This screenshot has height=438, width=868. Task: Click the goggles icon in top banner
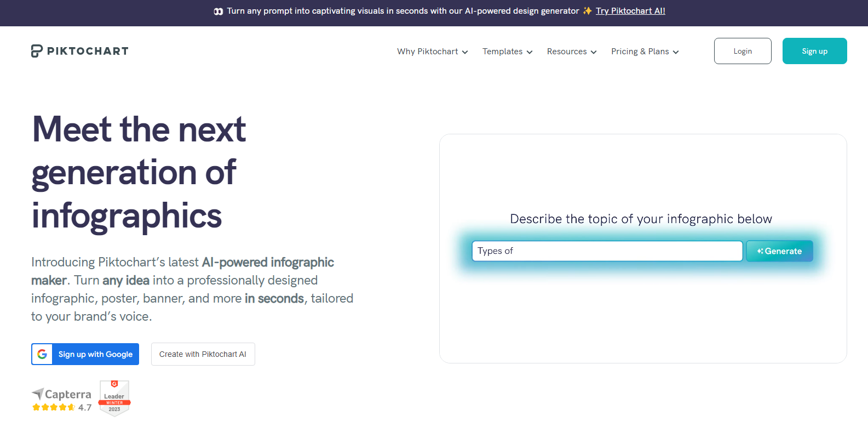tap(218, 11)
